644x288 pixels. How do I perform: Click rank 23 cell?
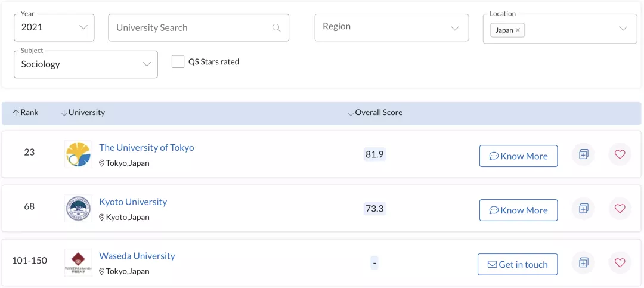coord(29,153)
